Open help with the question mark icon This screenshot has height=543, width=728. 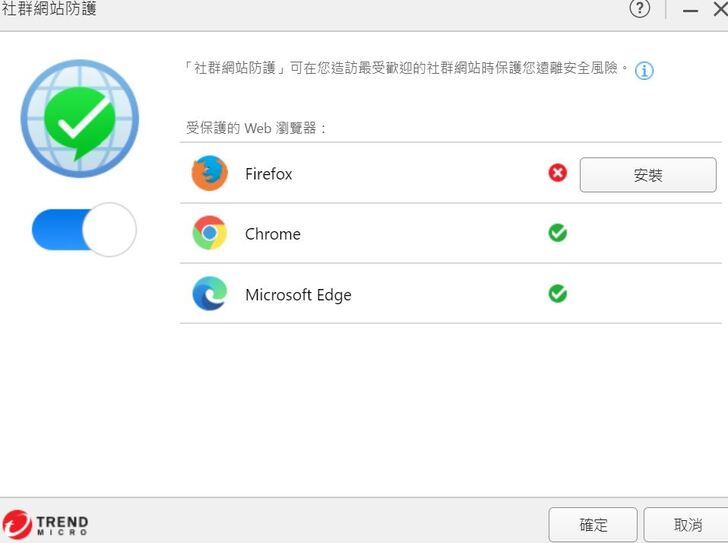coord(640,9)
